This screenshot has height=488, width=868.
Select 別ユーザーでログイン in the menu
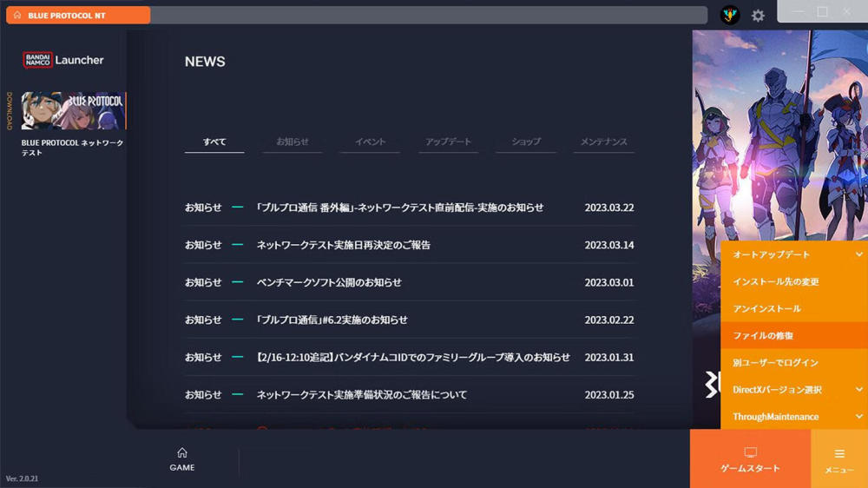(x=794, y=363)
